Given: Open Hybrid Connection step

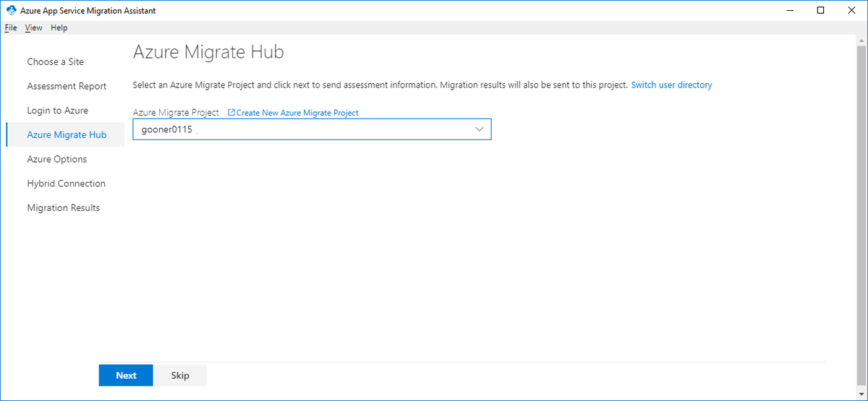Looking at the screenshot, I should pyautogui.click(x=66, y=184).
